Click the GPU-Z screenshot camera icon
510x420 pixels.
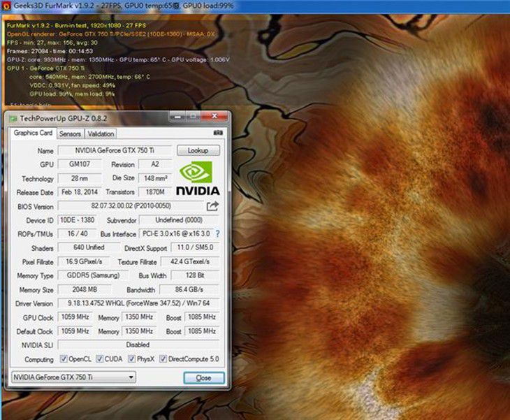(x=217, y=133)
